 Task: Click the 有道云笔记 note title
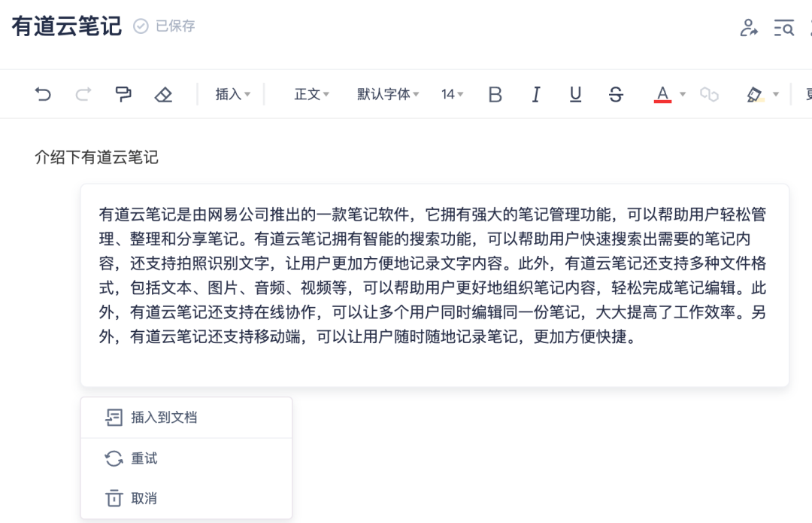point(67,26)
